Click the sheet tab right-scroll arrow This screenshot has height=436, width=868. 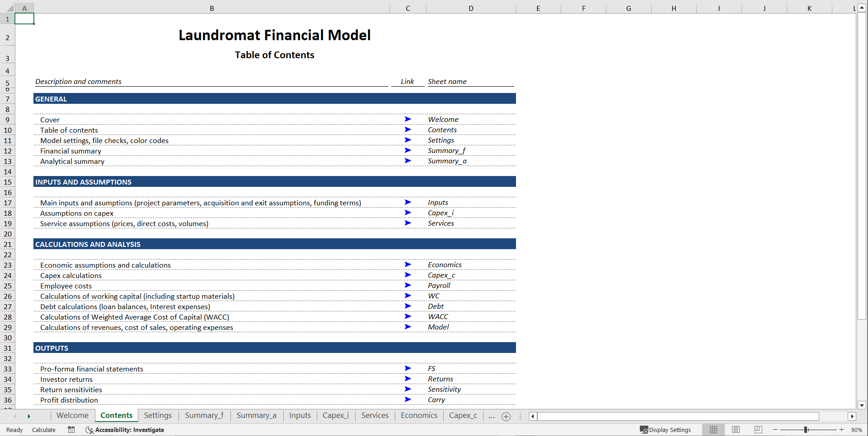(x=29, y=416)
